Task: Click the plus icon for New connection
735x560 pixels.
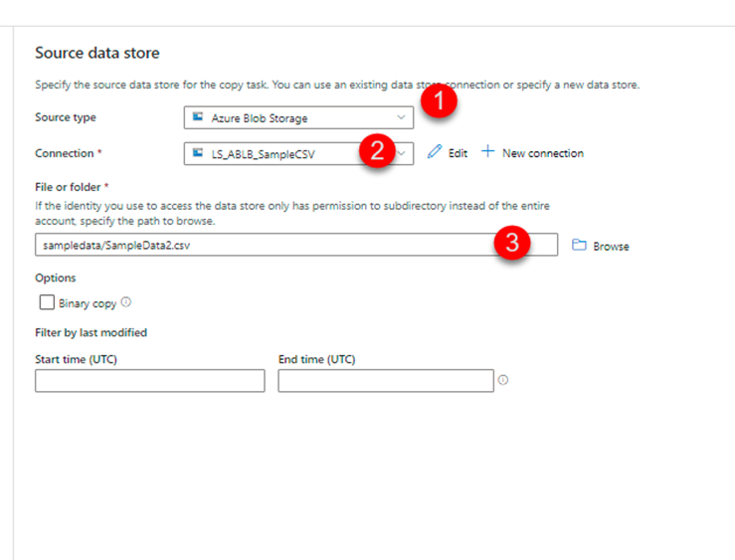Action: click(x=488, y=151)
